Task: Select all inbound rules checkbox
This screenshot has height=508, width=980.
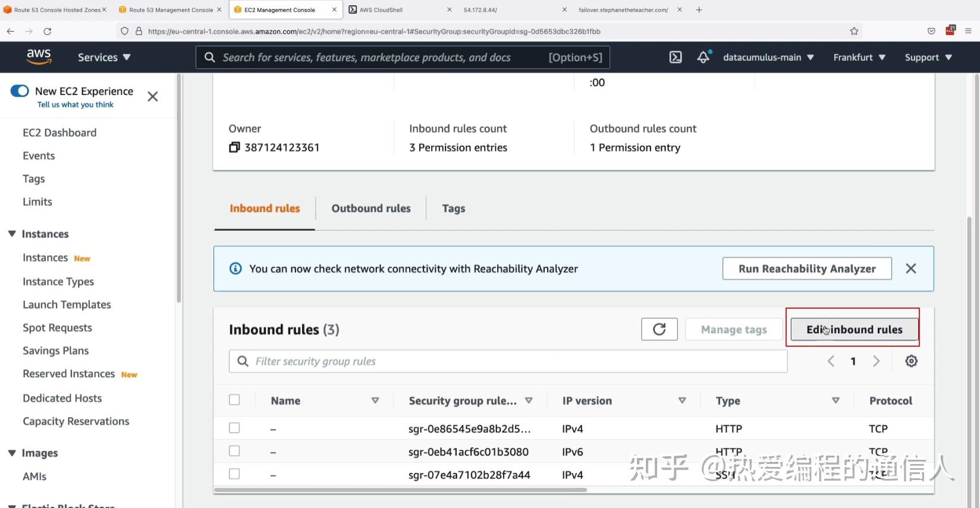Action: click(x=234, y=400)
